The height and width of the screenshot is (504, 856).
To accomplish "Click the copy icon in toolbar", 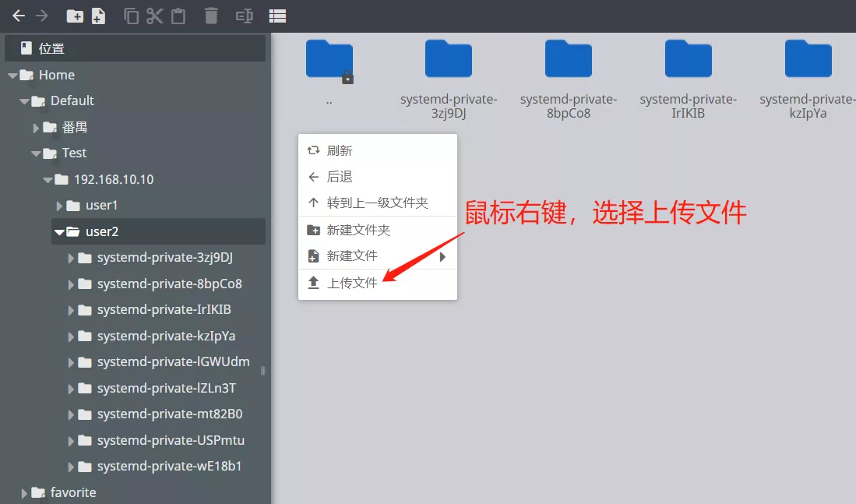I will point(132,16).
